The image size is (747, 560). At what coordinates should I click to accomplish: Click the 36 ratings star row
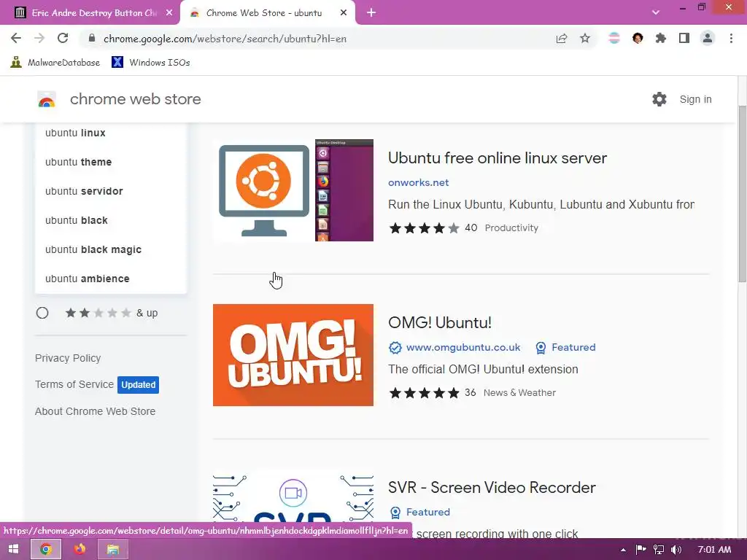click(x=424, y=393)
